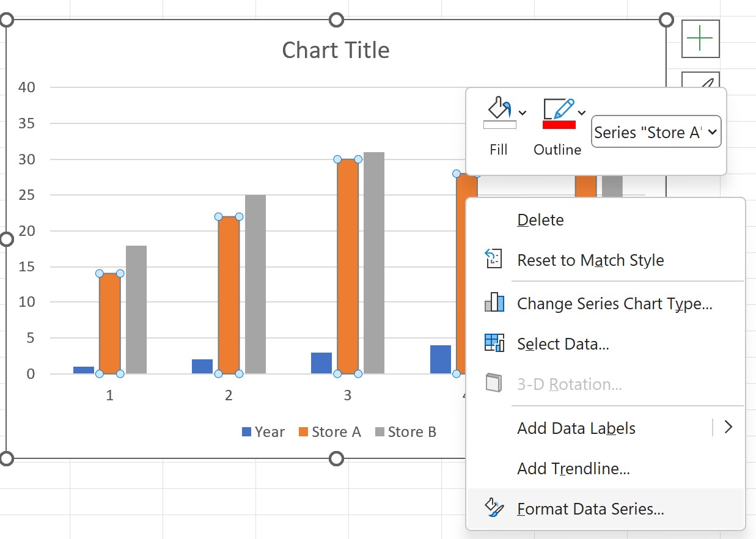The width and height of the screenshot is (756, 539).
Task: Open the Fill dropdown arrow
Action: click(521, 112)
